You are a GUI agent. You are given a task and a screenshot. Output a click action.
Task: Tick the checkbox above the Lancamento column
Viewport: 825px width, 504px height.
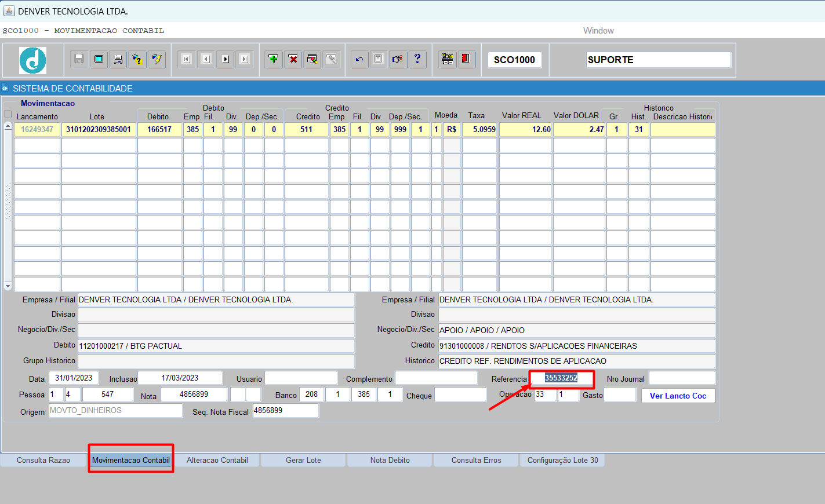tap(8, 114)
